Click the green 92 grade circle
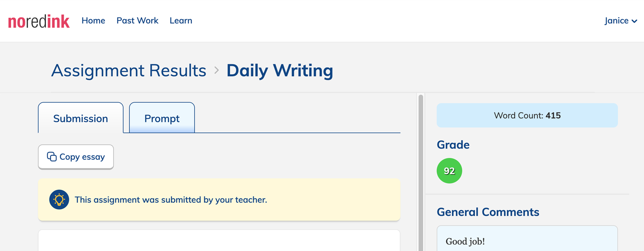This screenshot has height=251, width=644. (449, 171)
